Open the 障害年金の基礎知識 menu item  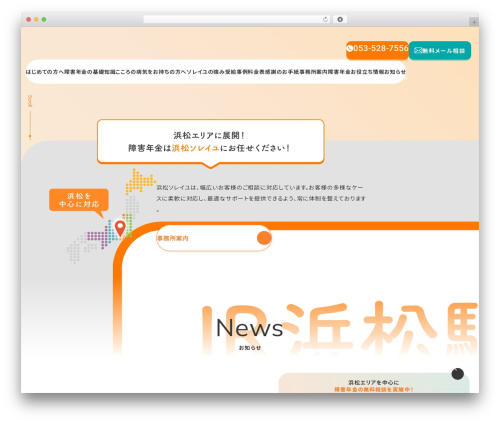point(90,72)
